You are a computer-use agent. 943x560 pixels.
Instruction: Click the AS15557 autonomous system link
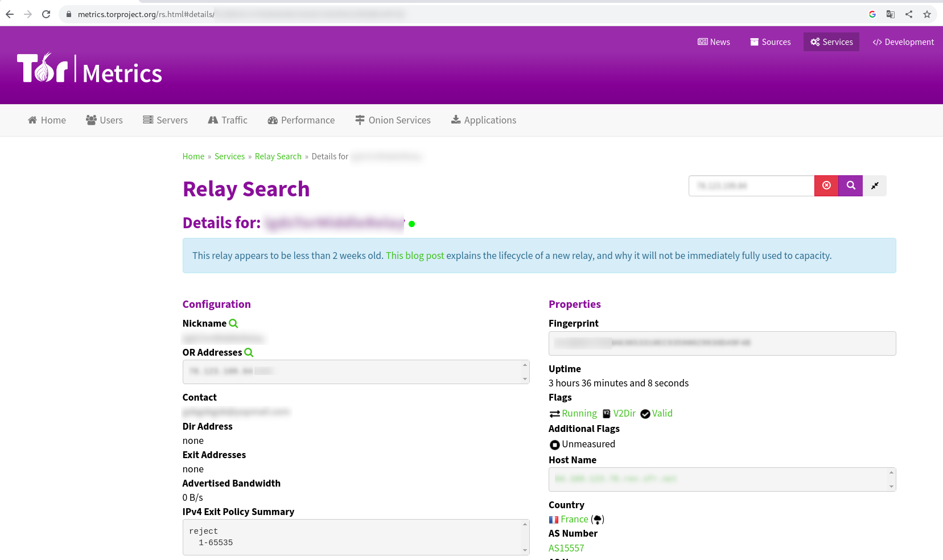tap(566, 548)
